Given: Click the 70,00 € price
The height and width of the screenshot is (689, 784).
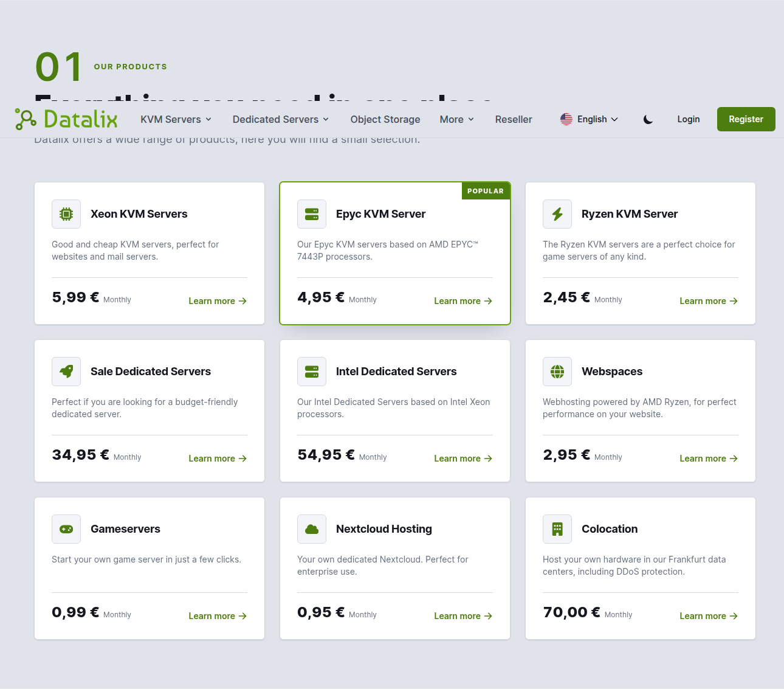Looking at the screenshot, I should pos(572,612).
